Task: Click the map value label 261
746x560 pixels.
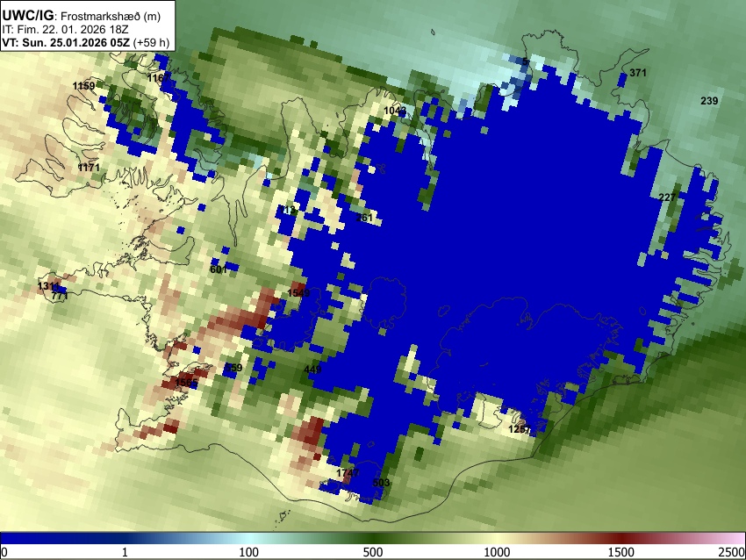Action: [364, 218]
